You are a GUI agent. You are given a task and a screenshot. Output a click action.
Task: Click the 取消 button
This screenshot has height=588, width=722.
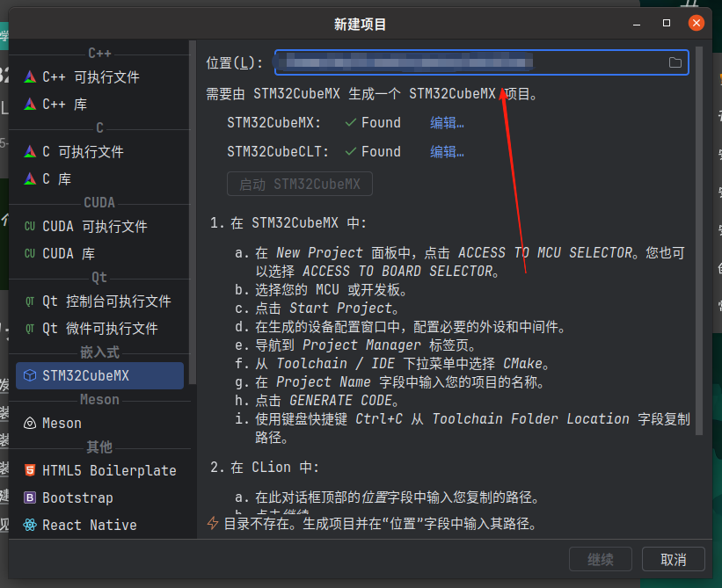(x=673, y=559)
